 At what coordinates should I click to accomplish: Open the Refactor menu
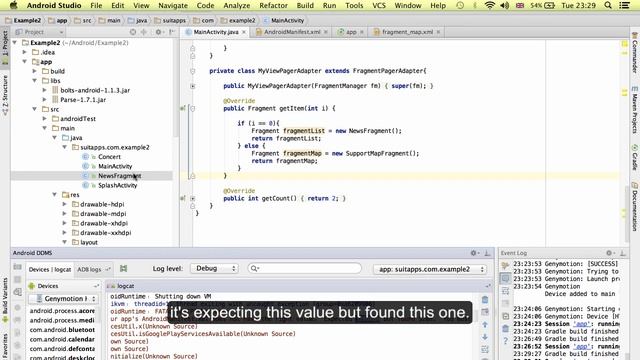tap(273, 5)
